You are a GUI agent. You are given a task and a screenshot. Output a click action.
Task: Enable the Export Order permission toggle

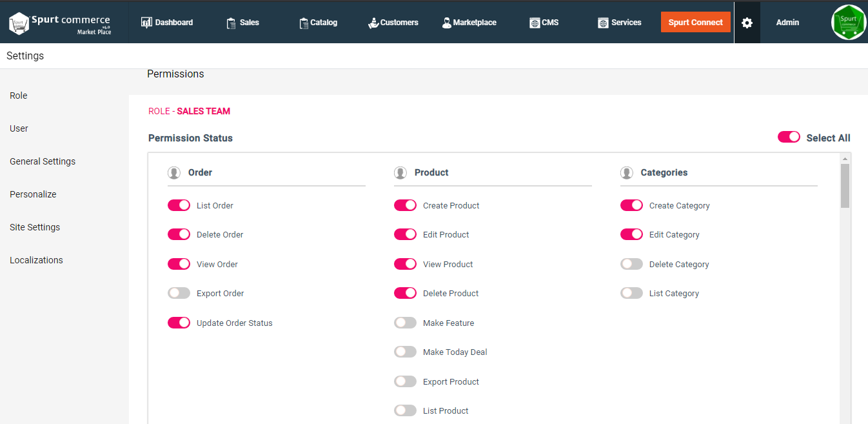(x=179, y=293)
